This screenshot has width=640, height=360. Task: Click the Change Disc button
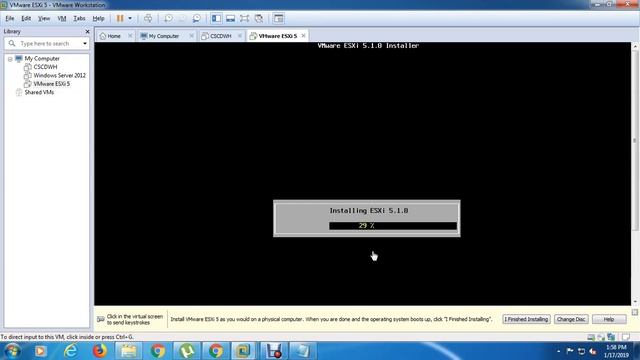571,319
